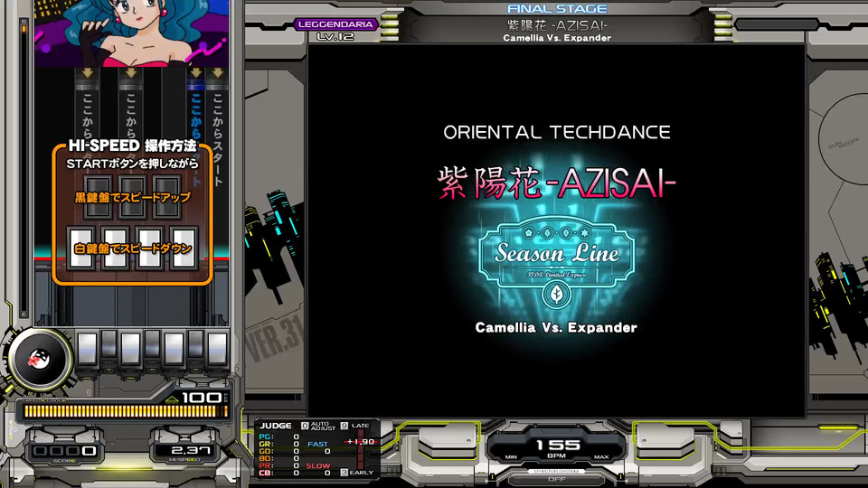Image resolution: width=868 pixels, height=488 pixels.
Task: Click the MIN label beside BPM
Action: [x=511, y=457]
